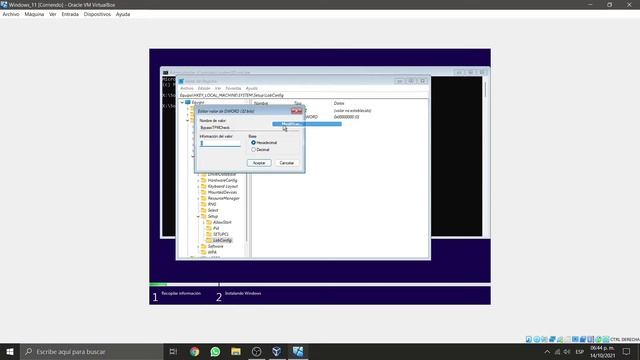Collapse the Setup key
Screen dimensions: 640x360
click(198, 216)
